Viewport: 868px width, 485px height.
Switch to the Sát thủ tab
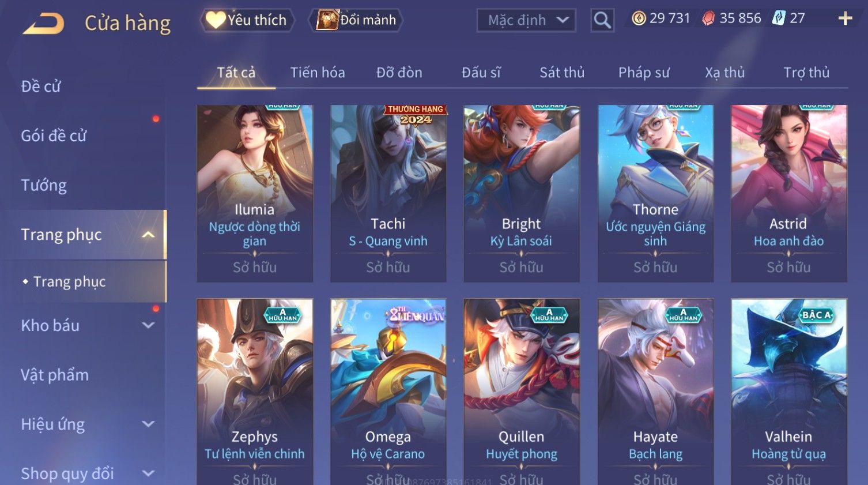pyautogui.click(x=562, y=73)
